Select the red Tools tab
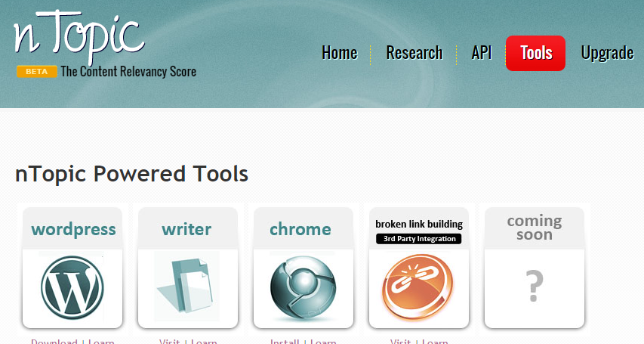 click(x=535, y=53)
